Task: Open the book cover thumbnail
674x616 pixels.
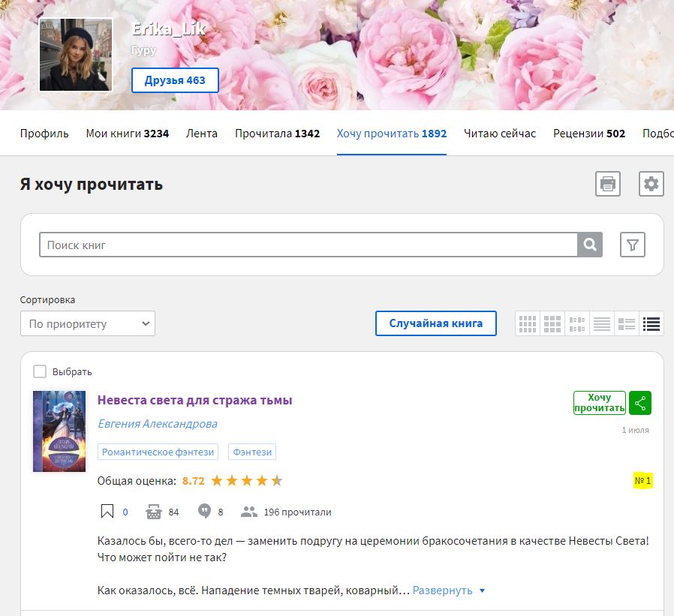Action: (x=59, y=431)
